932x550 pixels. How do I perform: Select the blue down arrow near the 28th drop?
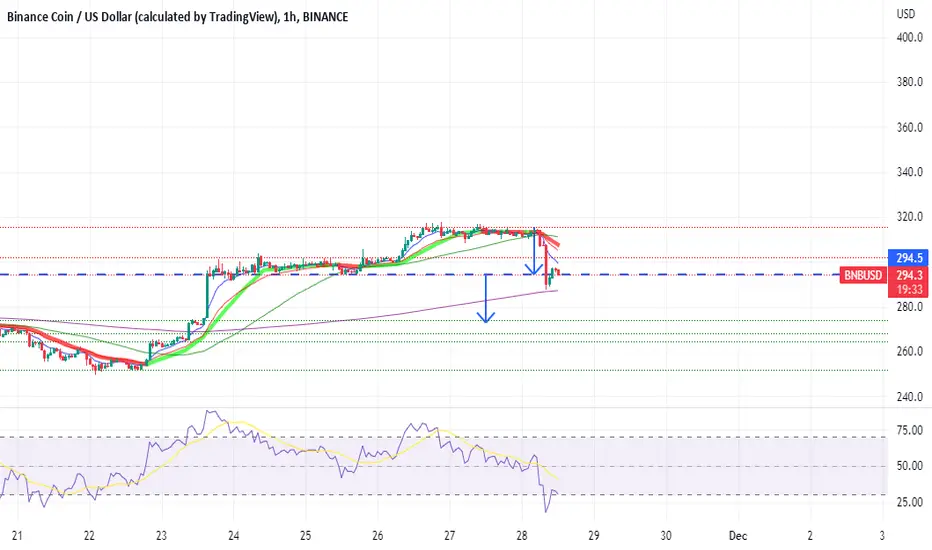click(534, 253)
